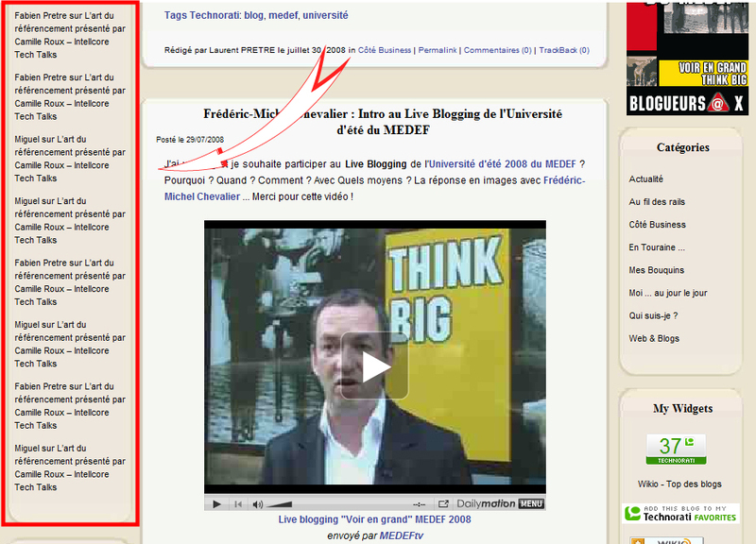Open the 'blog' Technorati tag link
This screenshot has width=756, height=544.
253,15
